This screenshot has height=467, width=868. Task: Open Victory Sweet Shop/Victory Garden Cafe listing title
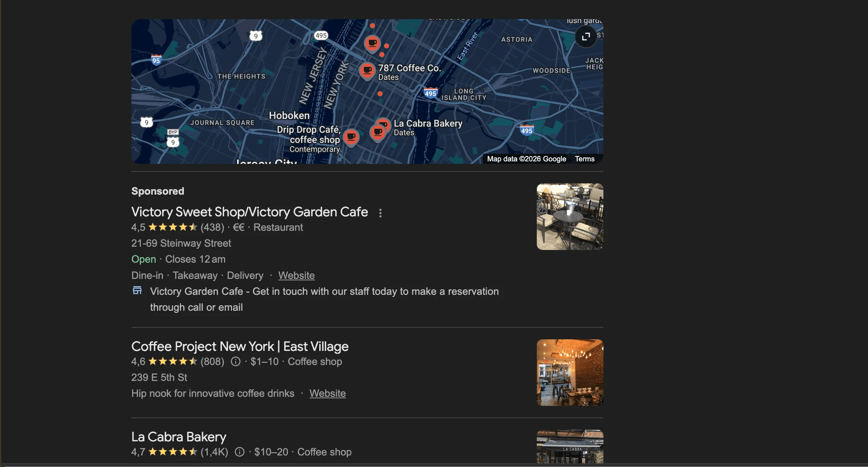(249, 212)
